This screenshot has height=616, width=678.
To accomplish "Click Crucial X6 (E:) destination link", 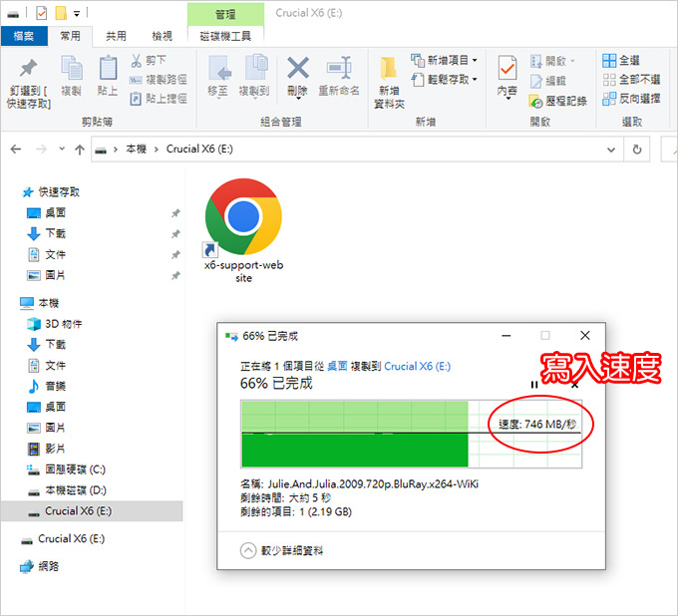I will (x=417, y=366).
